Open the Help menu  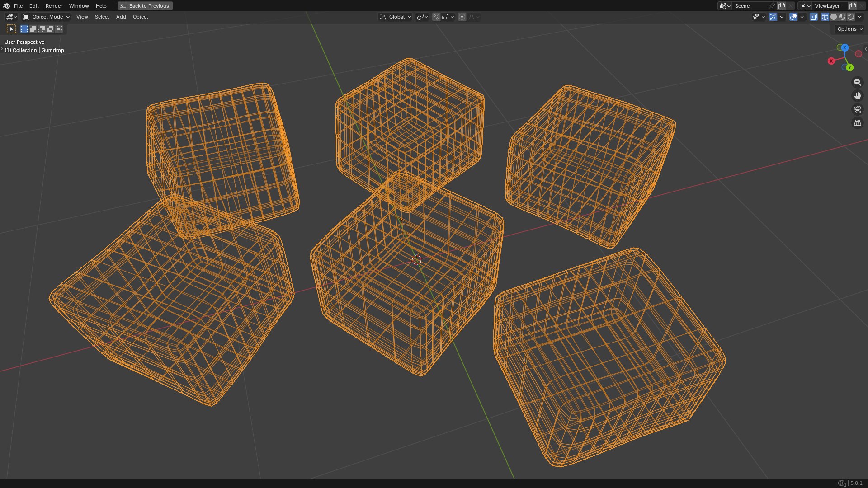click(101, 6)
